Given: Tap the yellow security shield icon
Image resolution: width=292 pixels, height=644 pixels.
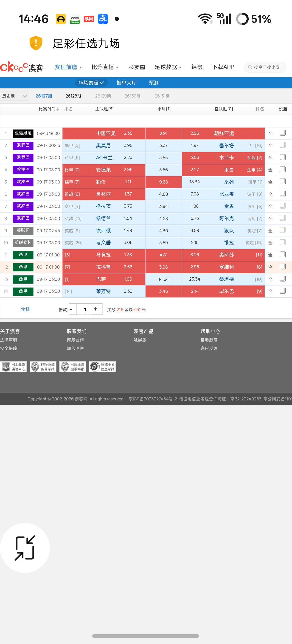Looking at the screenshot, I should [36, 43].
